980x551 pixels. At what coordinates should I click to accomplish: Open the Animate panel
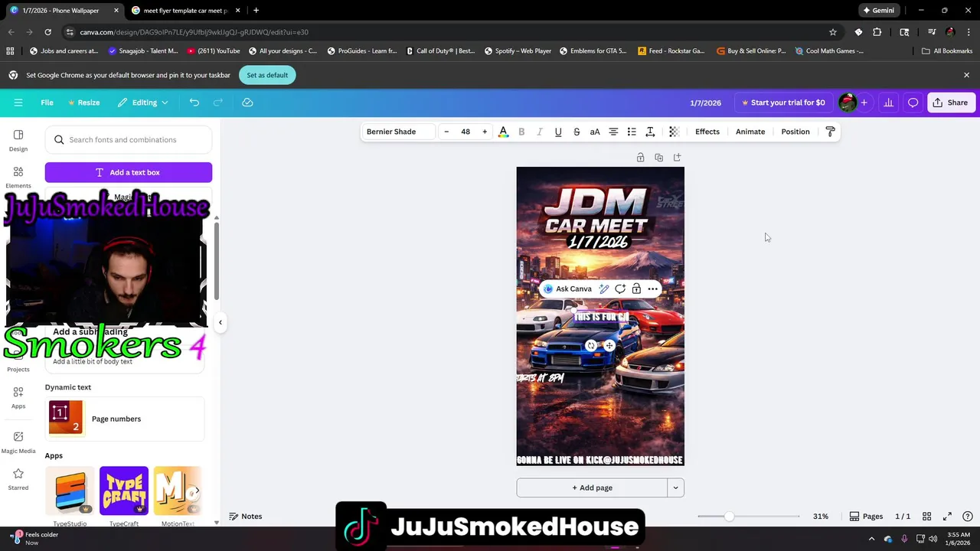(750, 132)
